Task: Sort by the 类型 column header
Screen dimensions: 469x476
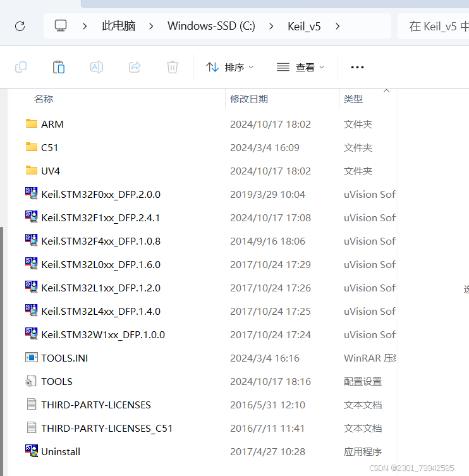Action: [x=353, y=99]
